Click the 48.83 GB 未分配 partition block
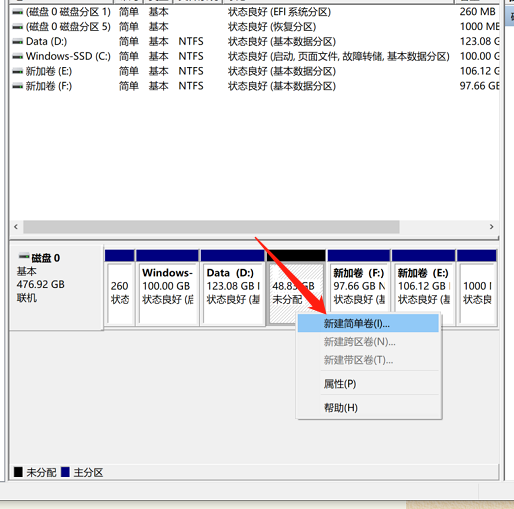Viewport: 514px width, 509px height. tap(296, 288)
